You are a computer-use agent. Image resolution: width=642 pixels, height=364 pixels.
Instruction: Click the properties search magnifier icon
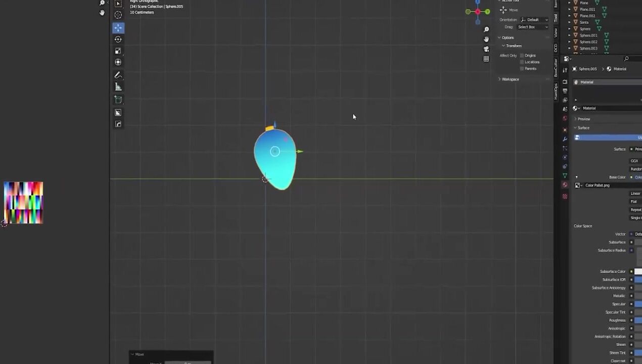click(x=626, y=59)
